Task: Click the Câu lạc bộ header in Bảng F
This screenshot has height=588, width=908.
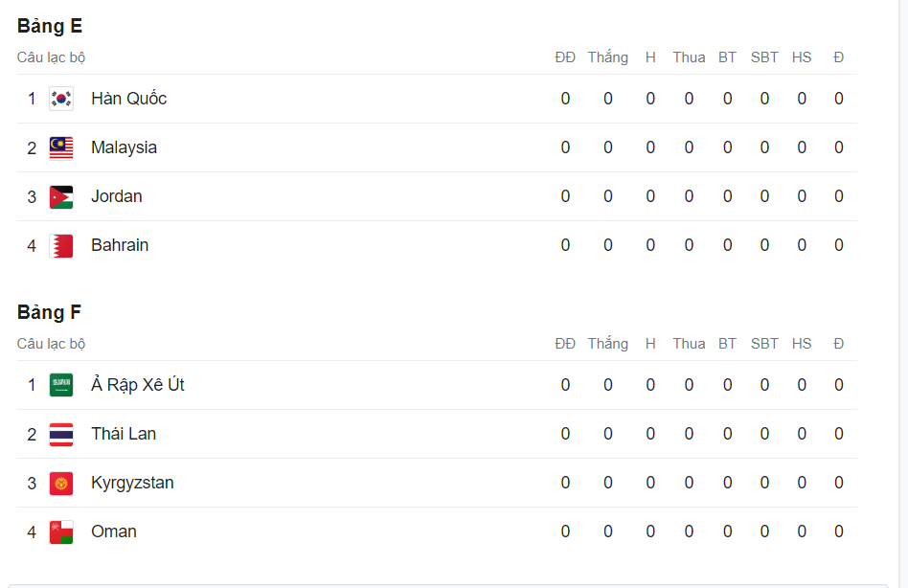Action: tap(51, 344)
